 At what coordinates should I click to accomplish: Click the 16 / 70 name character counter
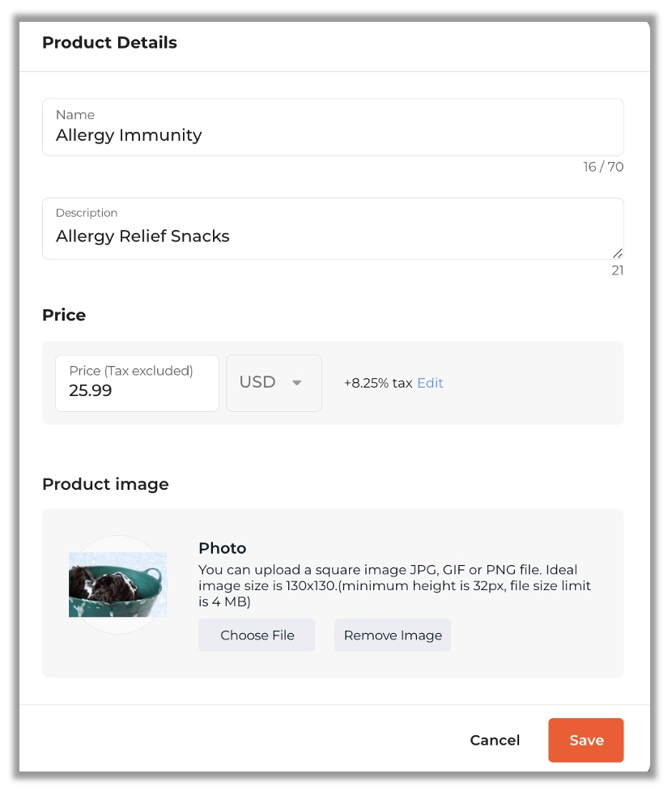point(603,168)
